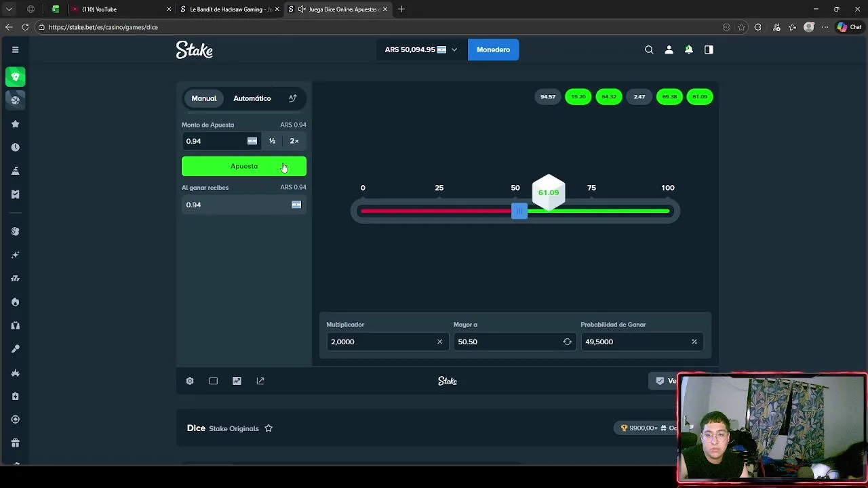Open live stats chart icon
The height and width of the screenshot is (488, 868).
(237, 381)
